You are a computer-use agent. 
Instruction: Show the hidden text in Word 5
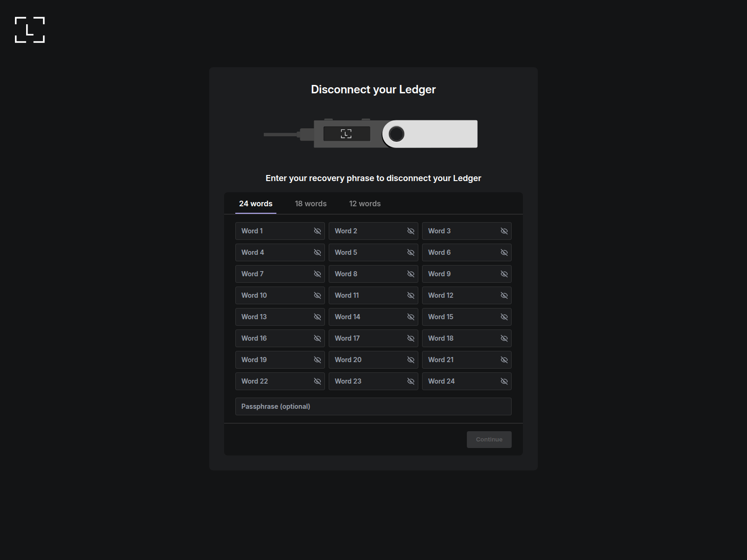[x=410, y=252]
